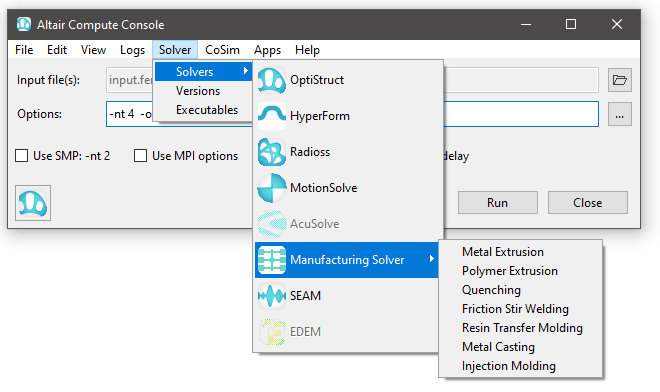This screenshot has height=392, width=660.
Task: Click the Manufacturing Solver icon
Action: pyautogui.click(x=271, y=260)
